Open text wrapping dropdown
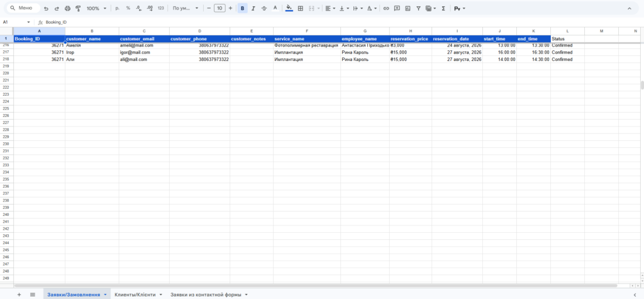644x299 pixels. click(x=358, y=8)
